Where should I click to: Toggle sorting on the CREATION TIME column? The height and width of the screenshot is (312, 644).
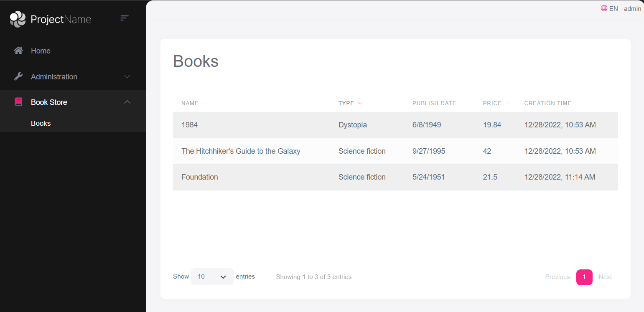point(578,103)
